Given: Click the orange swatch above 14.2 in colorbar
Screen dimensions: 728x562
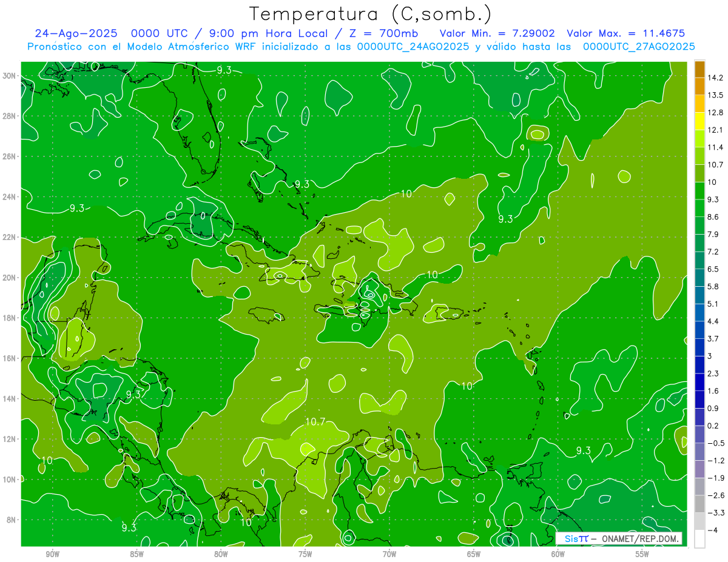Looking at the screenshot, I should [x=699, y=70].
